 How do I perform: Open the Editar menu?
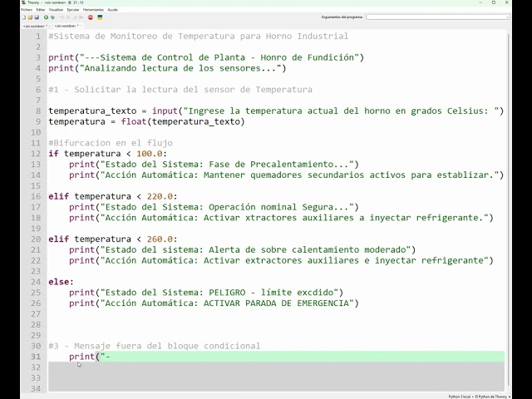41,10
